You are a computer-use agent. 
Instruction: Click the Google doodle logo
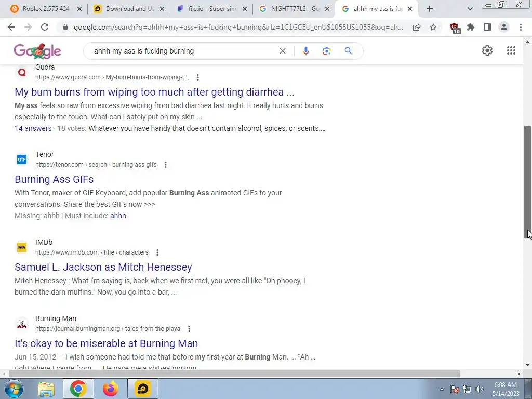[x=37, y=51]
